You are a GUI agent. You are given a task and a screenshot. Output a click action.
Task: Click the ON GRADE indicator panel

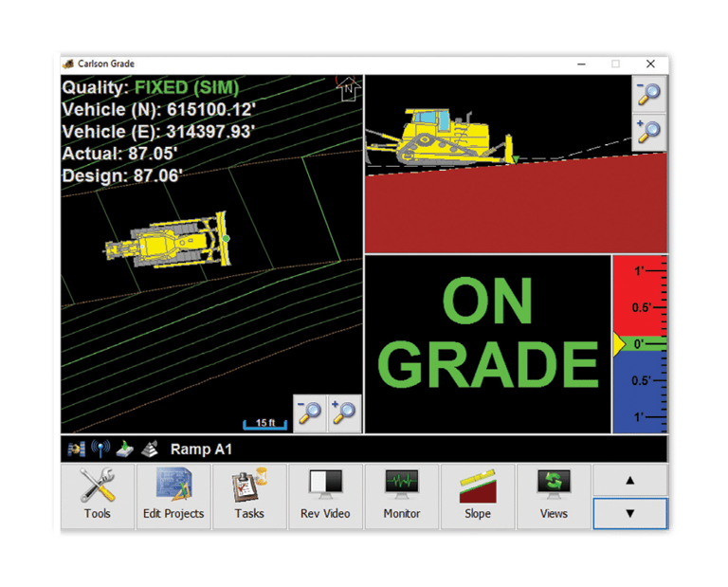pos(488,343)
